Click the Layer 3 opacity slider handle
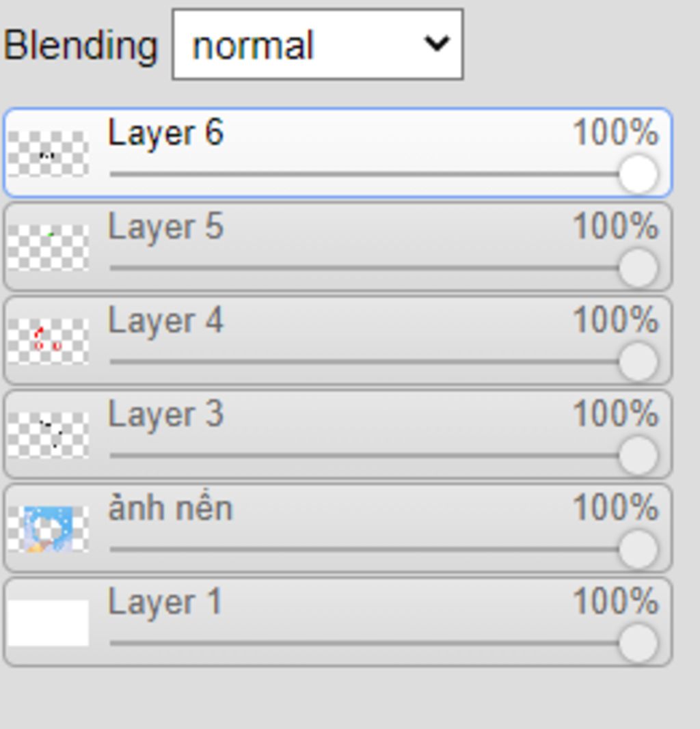The height and width of the screenshot is (729, 700). (x=638, y=456)
